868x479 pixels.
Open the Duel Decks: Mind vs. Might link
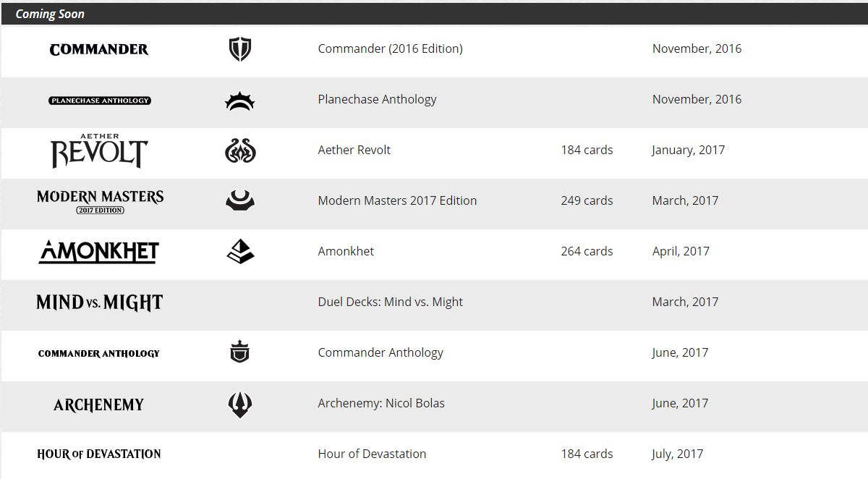(390, 302)
